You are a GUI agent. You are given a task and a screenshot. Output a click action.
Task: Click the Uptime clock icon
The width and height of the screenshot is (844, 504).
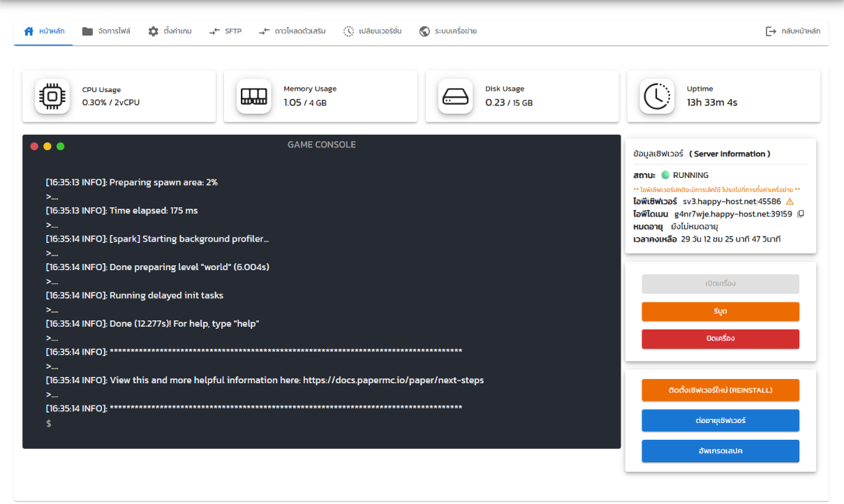pyautogui.click(x=657, y=96)
